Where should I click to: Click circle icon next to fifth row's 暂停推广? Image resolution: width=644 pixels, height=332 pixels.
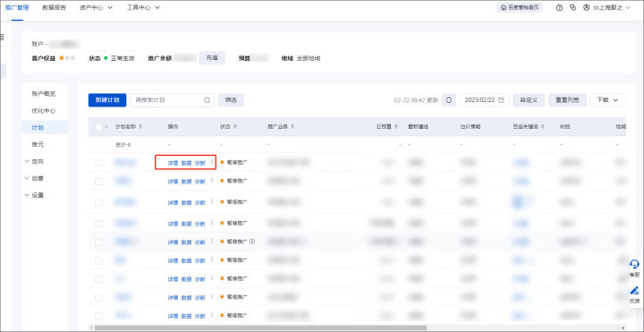click(x=252, y=242)
